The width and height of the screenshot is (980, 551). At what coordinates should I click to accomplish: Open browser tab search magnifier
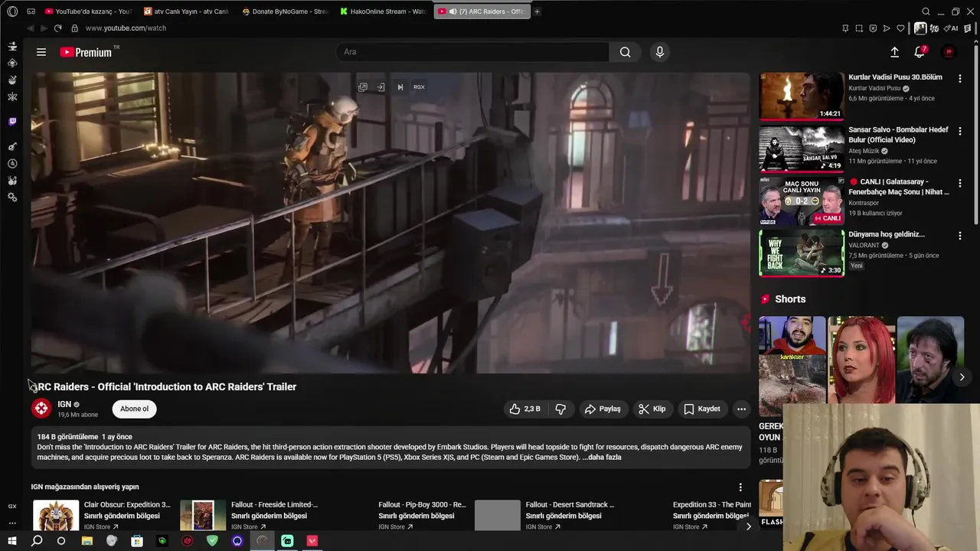point(926,11)
